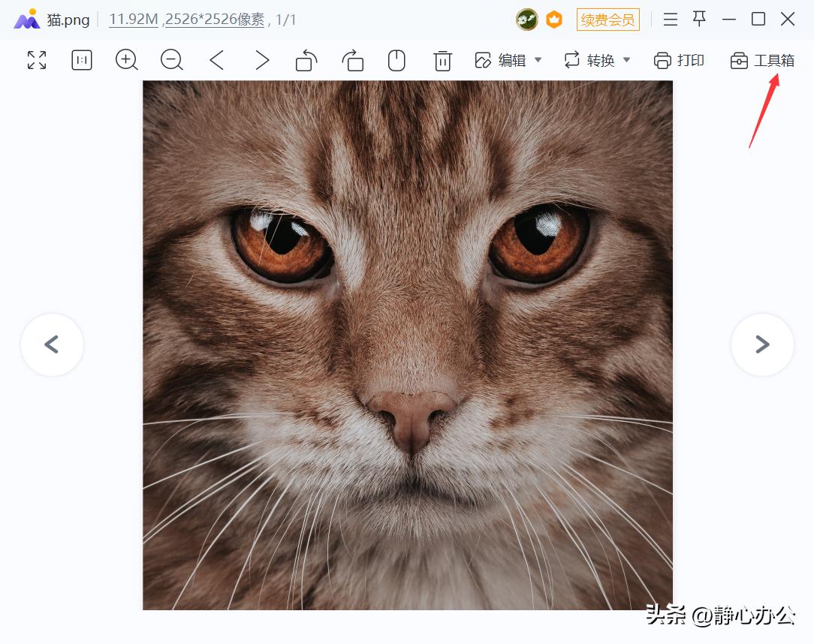Click the large left round arrow
The image size is (814, 644).
pyautogui.click(x=52, y=345)
